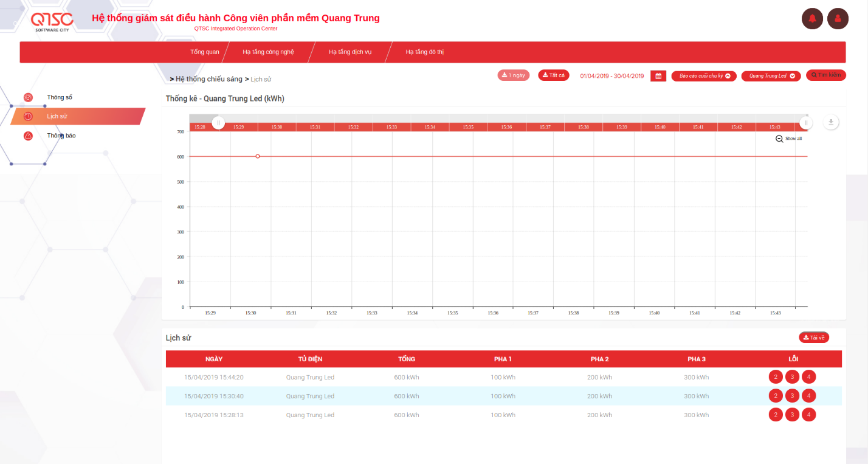Click the PHA 3 column header

tap(697, 359)
